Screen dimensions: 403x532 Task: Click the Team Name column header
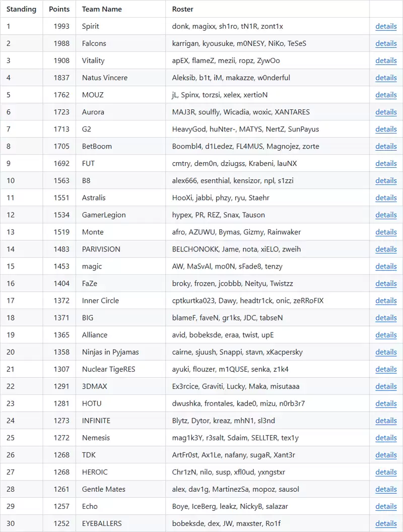coord(102,9)
